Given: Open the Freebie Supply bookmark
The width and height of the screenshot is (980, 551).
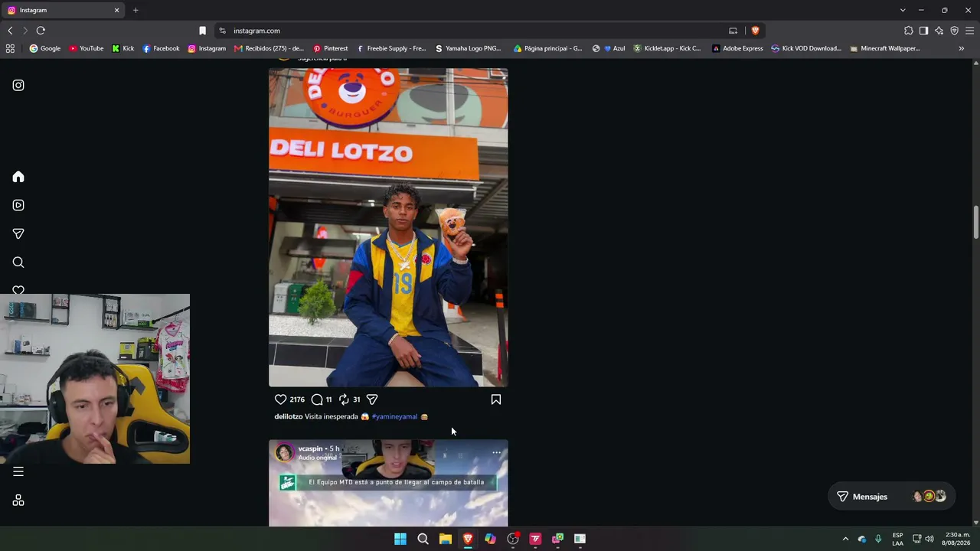Looking at the screenshot, I should click(391, 48).
